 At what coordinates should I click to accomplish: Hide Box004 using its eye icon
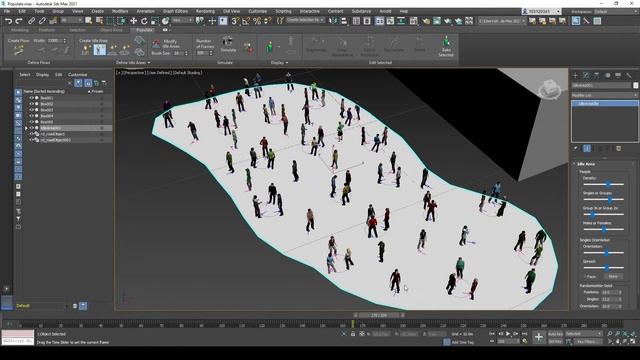31,116
